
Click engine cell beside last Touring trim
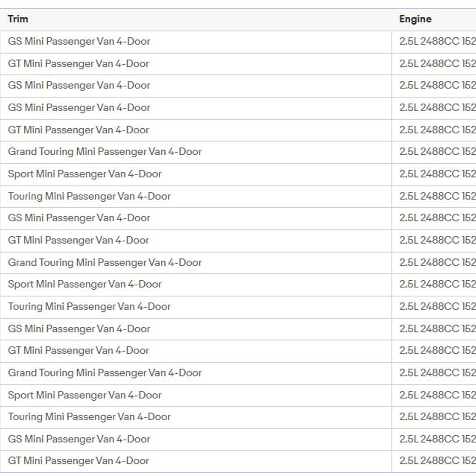(x=434, y=417)
